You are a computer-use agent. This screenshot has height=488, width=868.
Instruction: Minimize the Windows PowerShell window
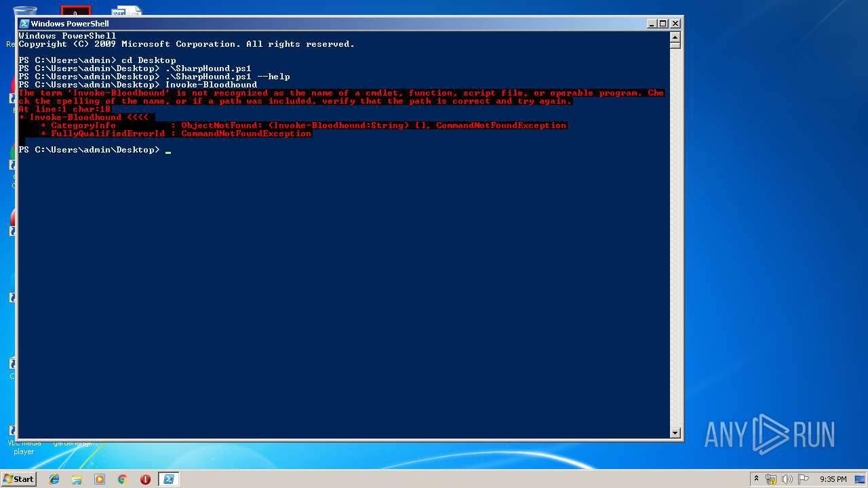click(x=652, y=24)
